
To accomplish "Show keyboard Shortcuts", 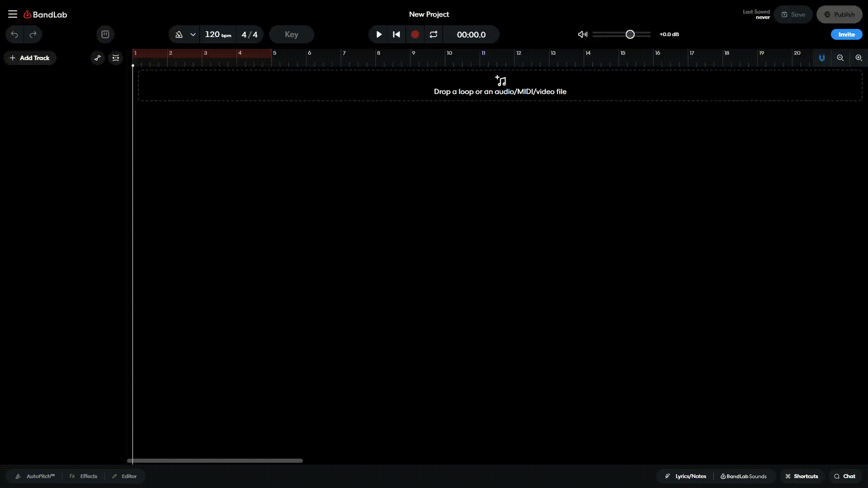I will 802,476.
